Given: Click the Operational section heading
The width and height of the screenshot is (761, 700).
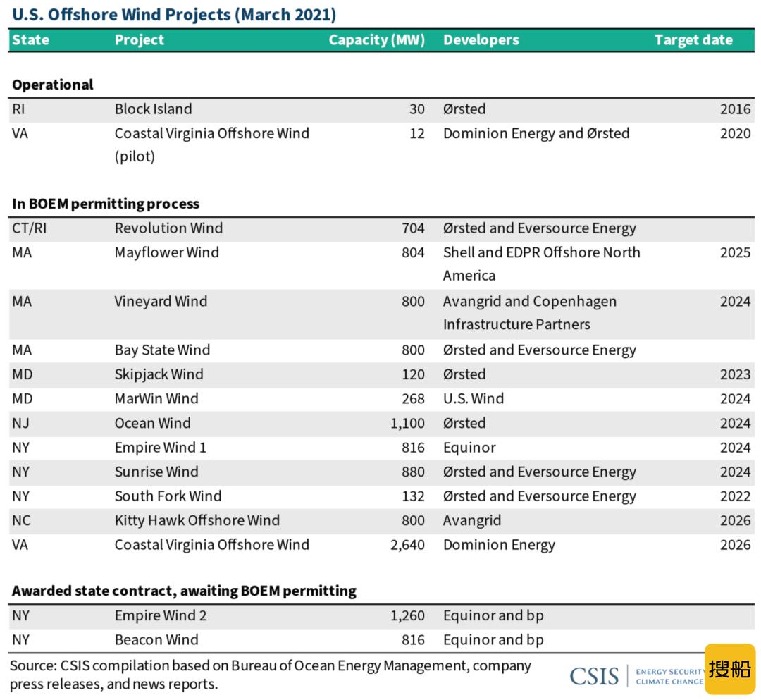Looking at the screenshot, I should 52,85.
